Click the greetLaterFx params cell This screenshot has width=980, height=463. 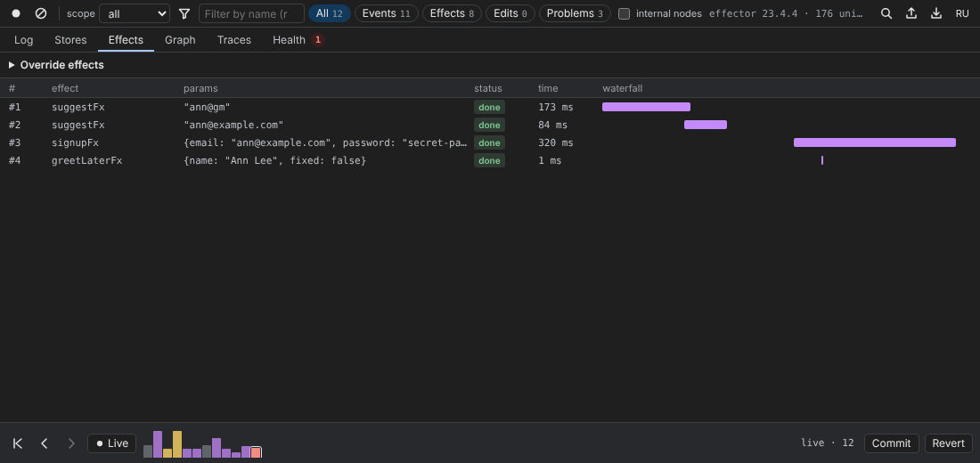(275, 160)
